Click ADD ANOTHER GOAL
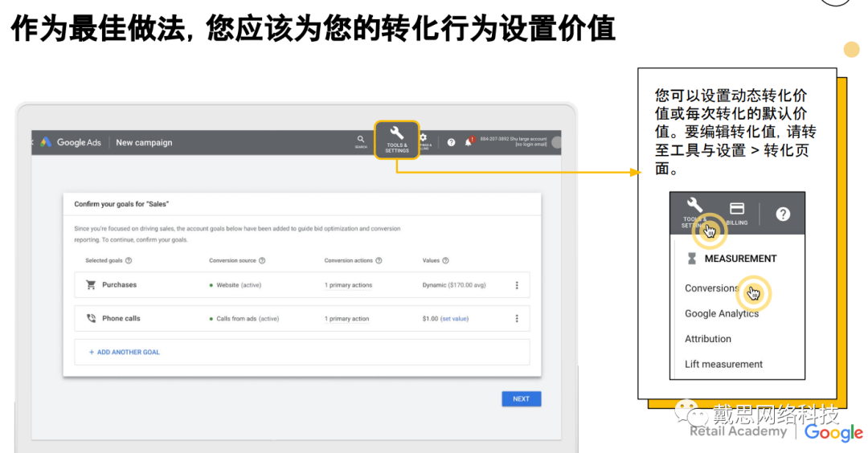 click(x=125, y=353)
